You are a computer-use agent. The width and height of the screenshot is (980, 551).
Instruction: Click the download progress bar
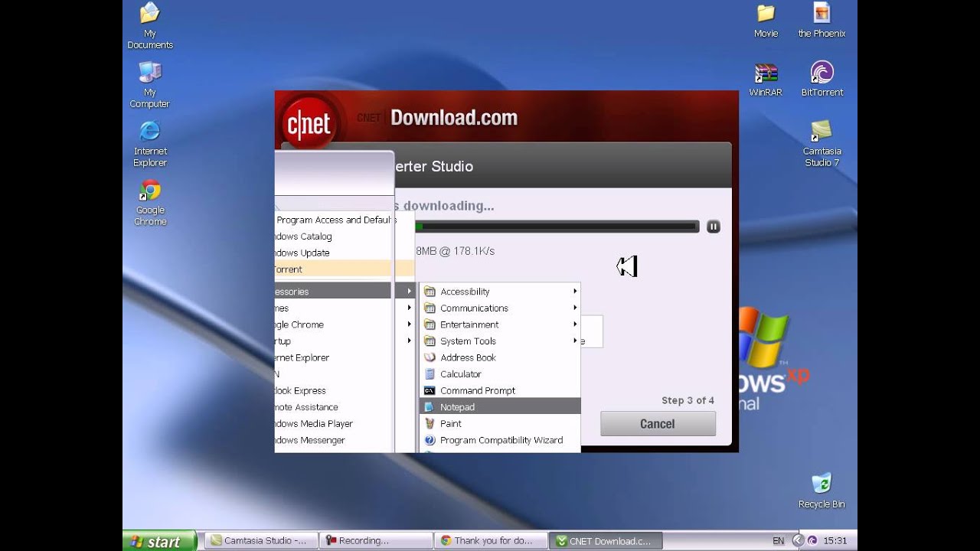point(557,227)
